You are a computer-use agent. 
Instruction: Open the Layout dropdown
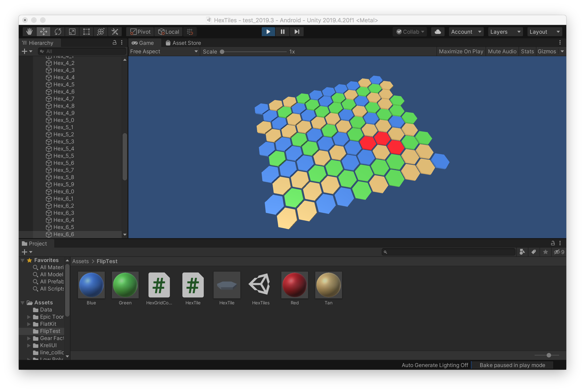coord(544,32)
